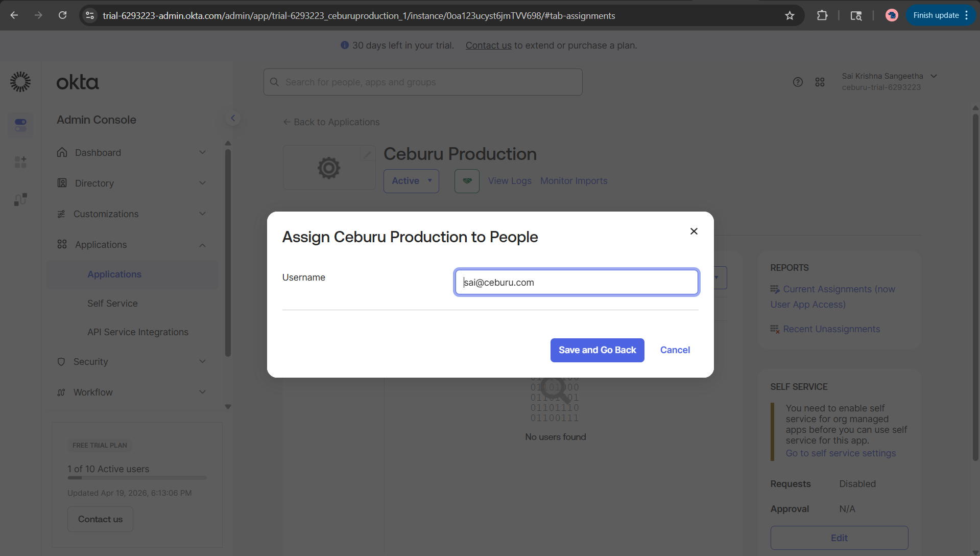980x556 pixels.
Task: Cancel the assignment dialog
Action: (x=675, y=350)
